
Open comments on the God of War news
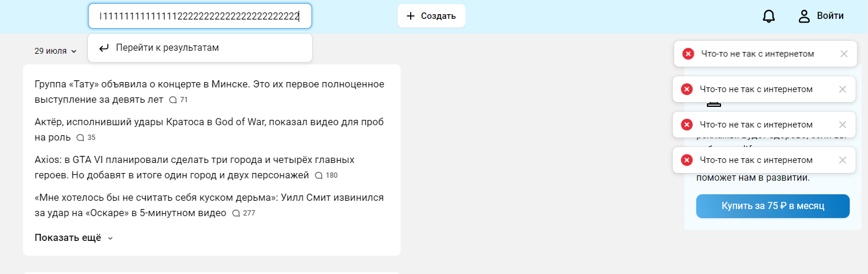coord(86,138)
